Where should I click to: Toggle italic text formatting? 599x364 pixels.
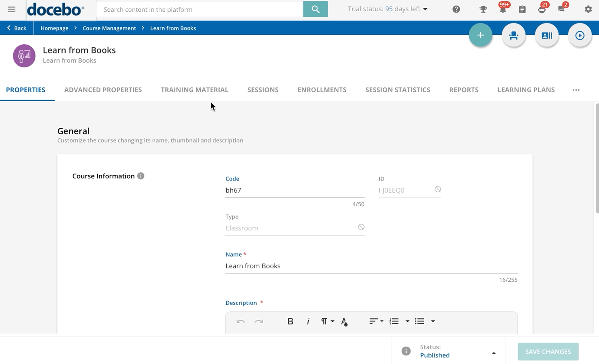coord(308,321)
